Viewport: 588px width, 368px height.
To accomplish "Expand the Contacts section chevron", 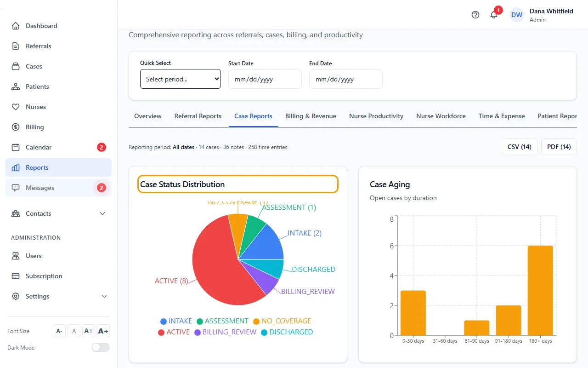I will (102, 213).
